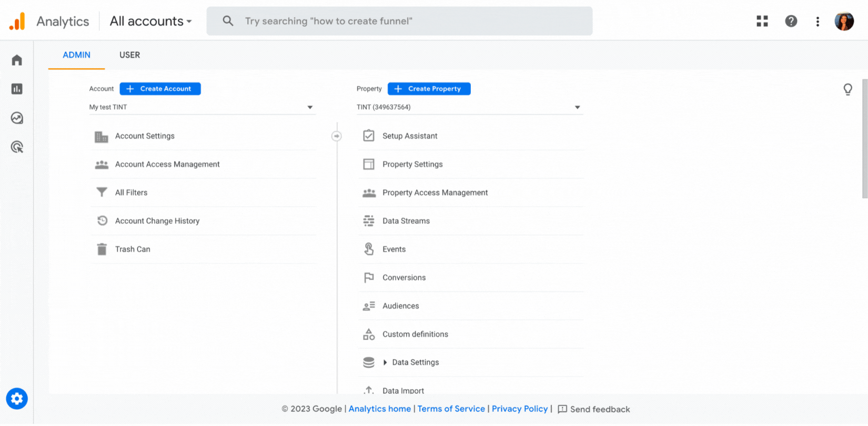Image resolution: width=868 pixels, height=426 pixels.
Task: Click the Data Settings database icon
Action: click(369, 362)
